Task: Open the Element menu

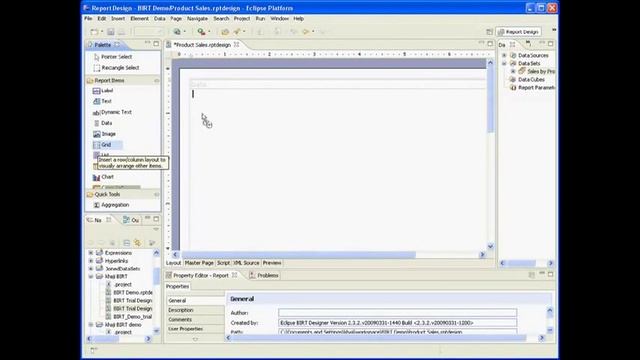Action: pos(139,19)
